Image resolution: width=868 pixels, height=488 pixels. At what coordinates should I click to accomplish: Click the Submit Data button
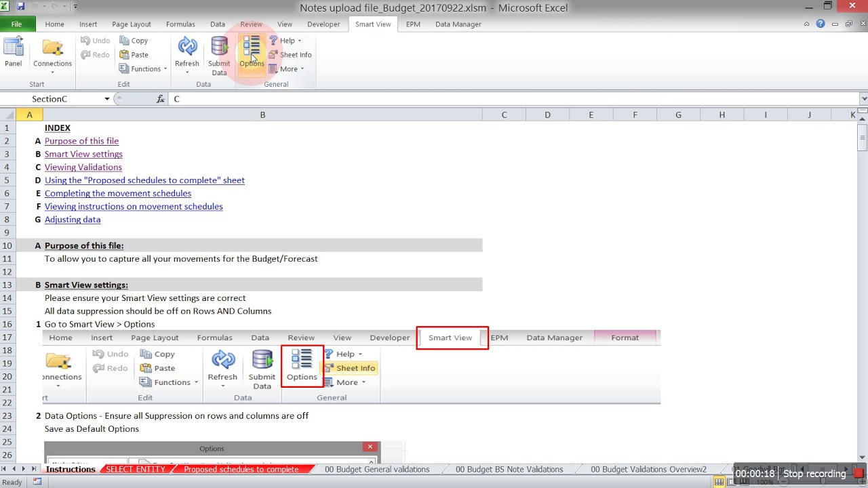[x=219, y=56]
